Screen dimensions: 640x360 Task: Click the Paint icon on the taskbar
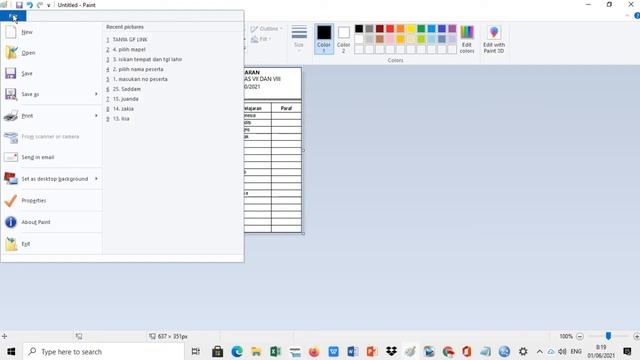[x=411, y=351]
